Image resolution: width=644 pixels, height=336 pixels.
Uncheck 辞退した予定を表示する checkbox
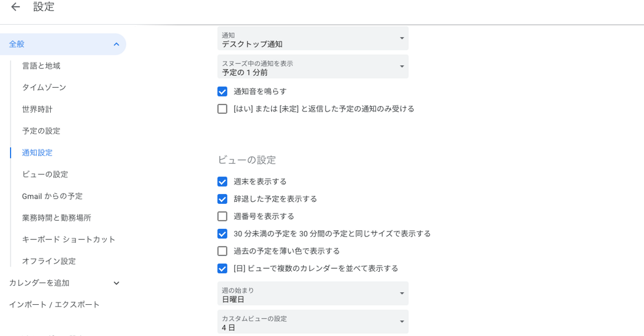[x=222, y=199]
